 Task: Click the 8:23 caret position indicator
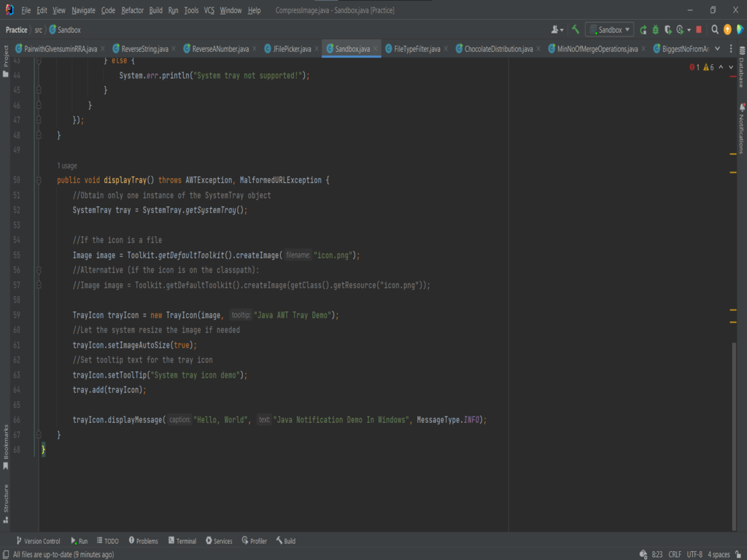(x=657, y=554)
